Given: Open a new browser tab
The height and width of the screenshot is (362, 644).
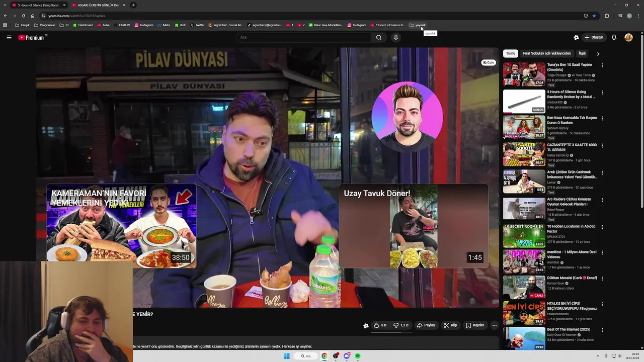Looking at the screenshot, I should (133, 5).
